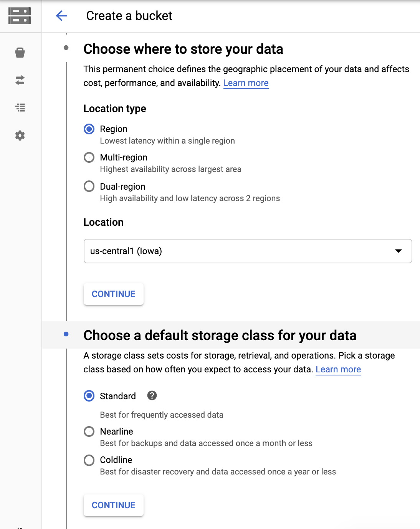The width and height of the screenshot is (420, 529).
Task: Expand the 'Choose where to store your data' step
Action: [183, 49]
